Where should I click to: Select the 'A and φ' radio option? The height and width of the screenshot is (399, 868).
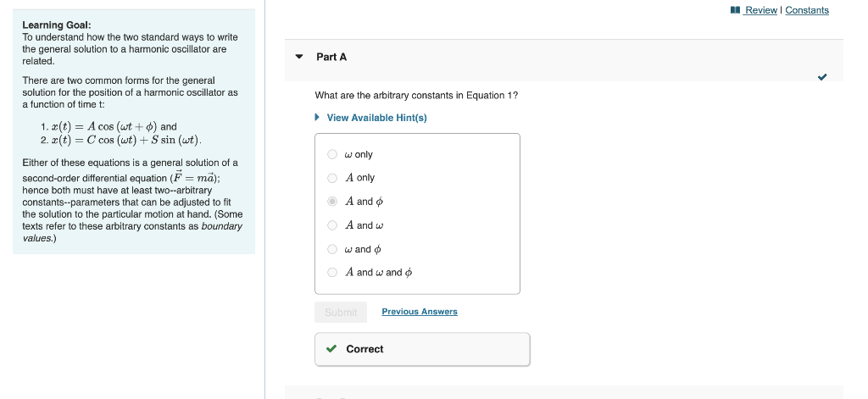point(332,202)
